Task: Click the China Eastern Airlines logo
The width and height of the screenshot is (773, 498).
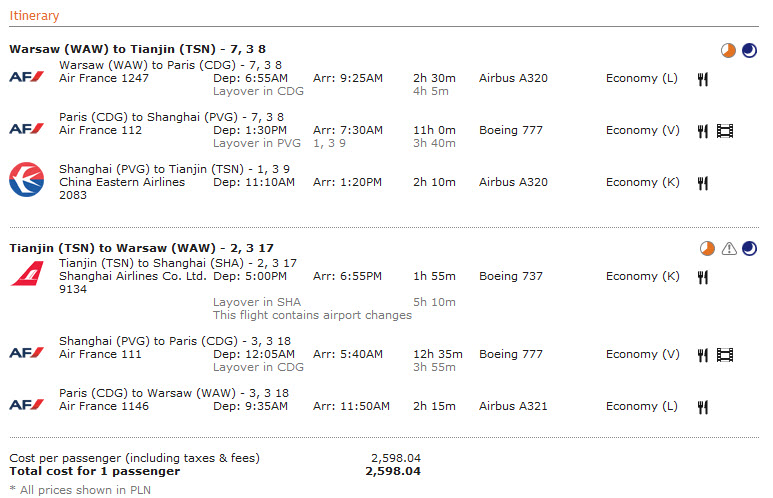Action: pos(27,179)
